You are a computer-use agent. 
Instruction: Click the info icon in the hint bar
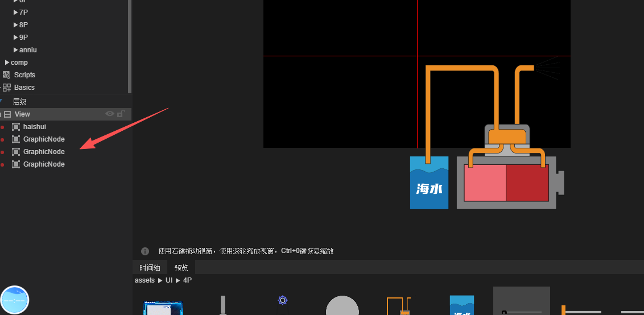[x=145, y=251]
